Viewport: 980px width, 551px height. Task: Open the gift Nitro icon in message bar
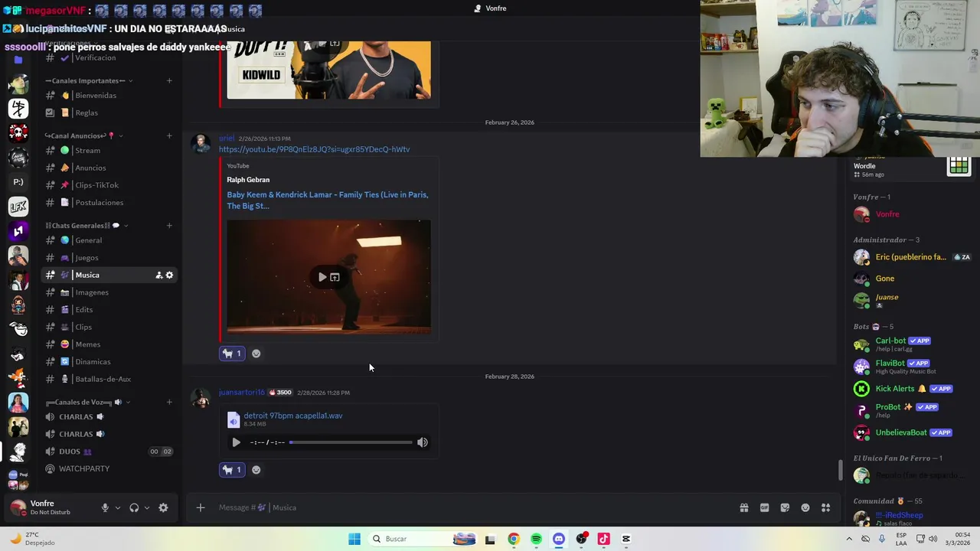point(743,507)
